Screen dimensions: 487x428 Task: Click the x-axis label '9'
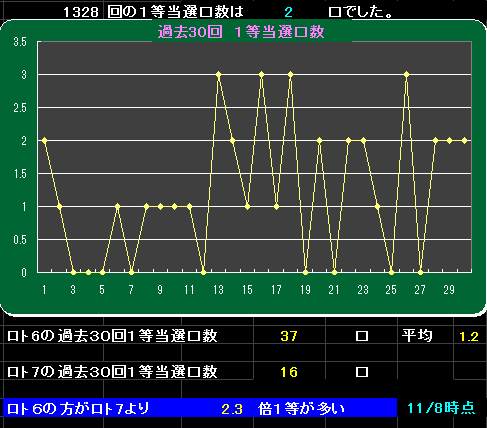[160, 290]
